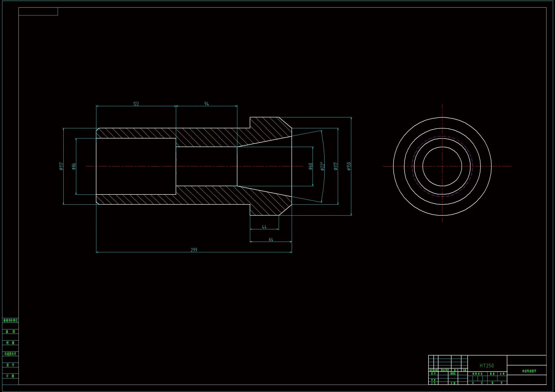Select the left-side φ117 dimension text
This screenshot has width=555, height=392.
point(61,166)
